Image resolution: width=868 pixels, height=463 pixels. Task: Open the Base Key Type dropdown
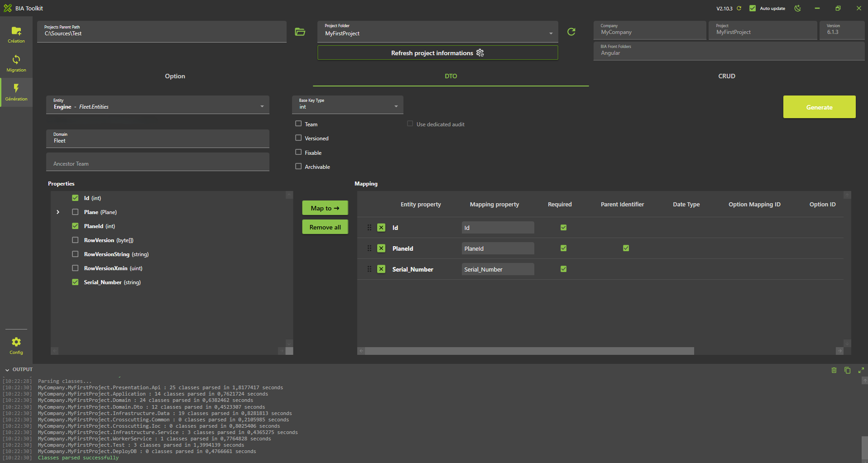[347, 105]
